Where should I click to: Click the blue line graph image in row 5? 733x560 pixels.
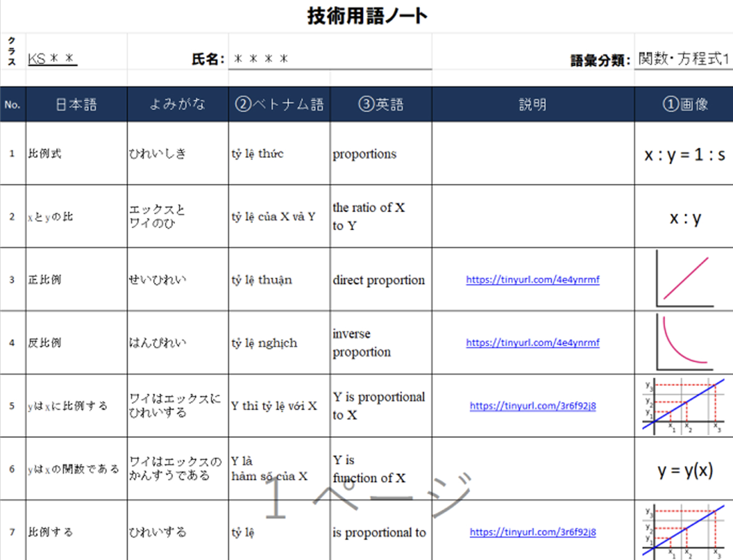[684, 404]
